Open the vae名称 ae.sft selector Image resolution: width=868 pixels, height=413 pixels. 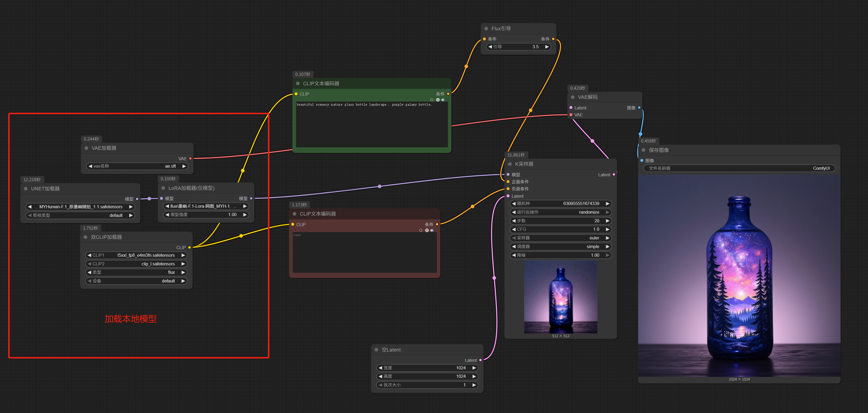pyautogui.click(x=137, y=166)
